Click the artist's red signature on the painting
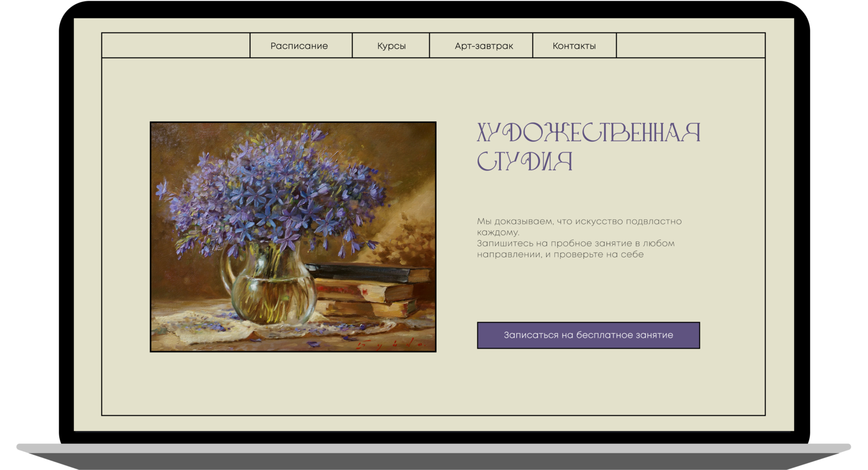Viewport: 868px width, 470px height. (390, 344)
